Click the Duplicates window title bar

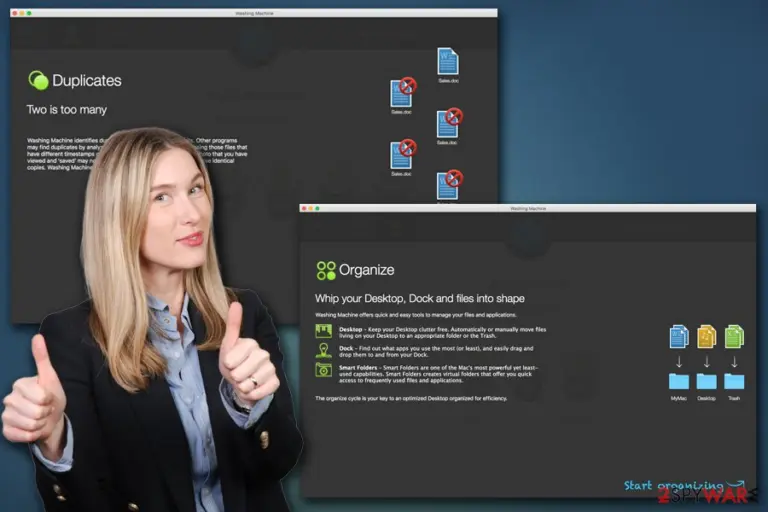pos(254,13)
